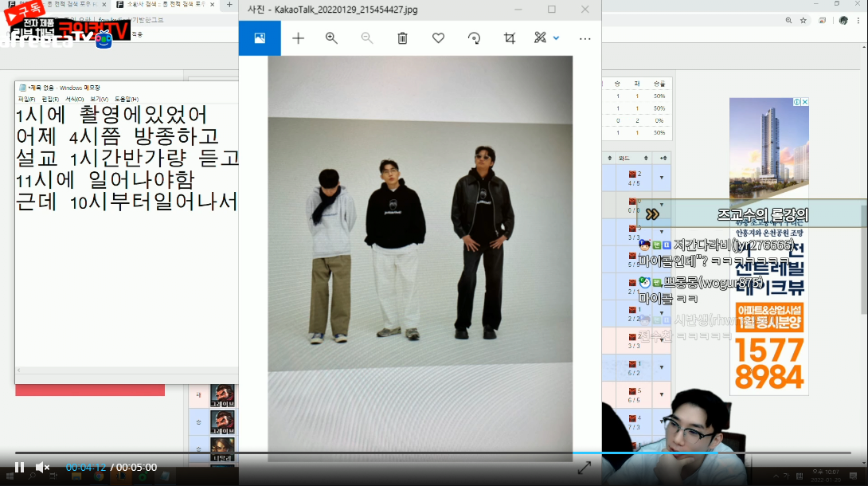Screen dimensions: 868x486
Task: Click the double-chevron icon on the overlay banner
Action: pyautogui.click(x=653, y=214)
